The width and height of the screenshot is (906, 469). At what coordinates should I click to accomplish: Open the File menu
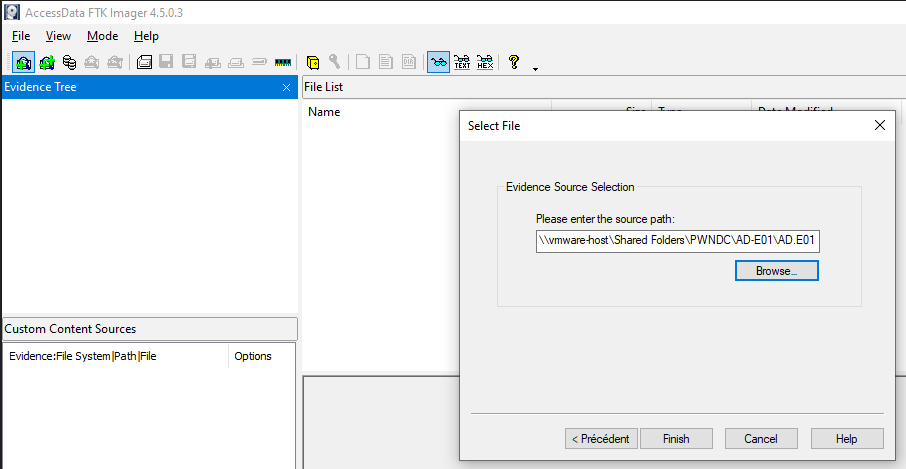pyautogui.click(x=21, y=36)
